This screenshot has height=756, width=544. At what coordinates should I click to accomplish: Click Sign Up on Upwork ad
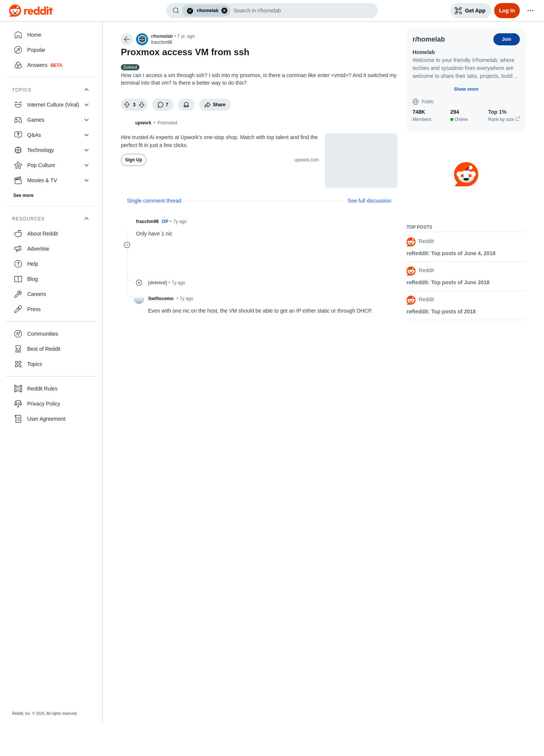point(133,160)
